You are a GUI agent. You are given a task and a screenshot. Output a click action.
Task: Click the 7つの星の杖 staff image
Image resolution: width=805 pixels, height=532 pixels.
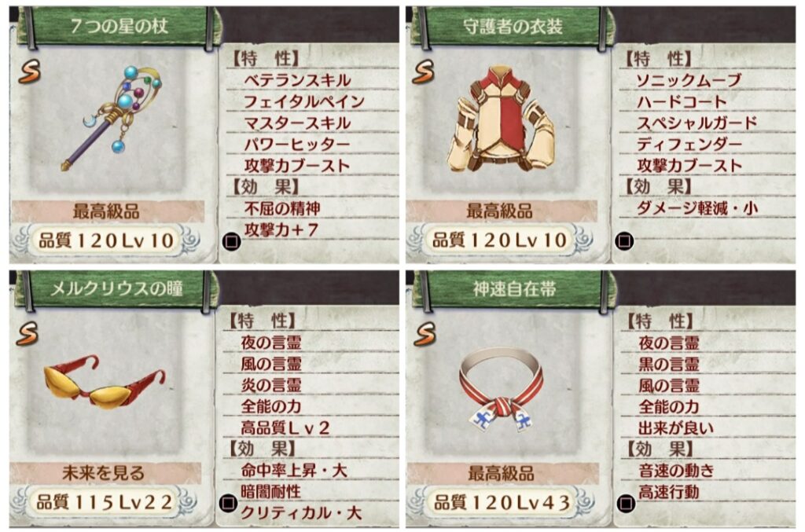pyautogui.click(x=112, y=118)
